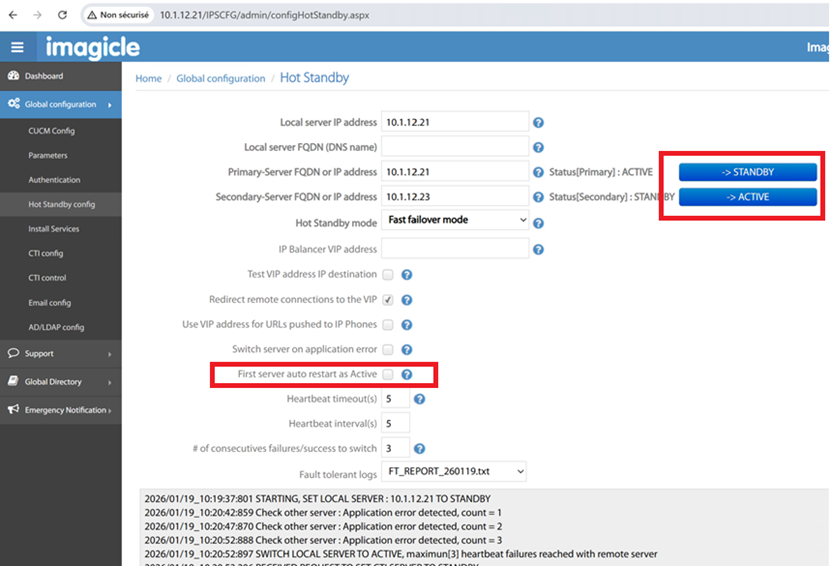Screen dimensions: 831x566
Task: Click the imagicle logo
Action: click(x=92, y=47)
